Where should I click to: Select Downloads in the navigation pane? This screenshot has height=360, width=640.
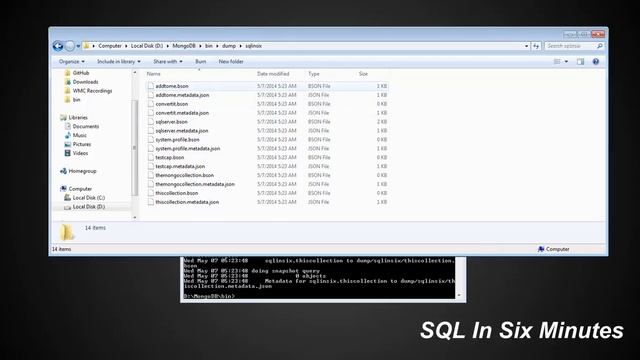(85, 82)
